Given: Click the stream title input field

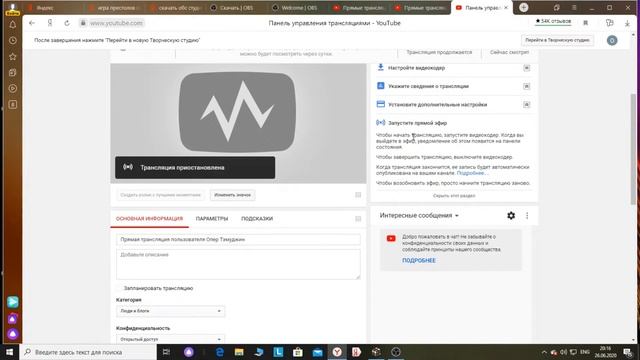Looking at the screenshot, I should point(238,240).
